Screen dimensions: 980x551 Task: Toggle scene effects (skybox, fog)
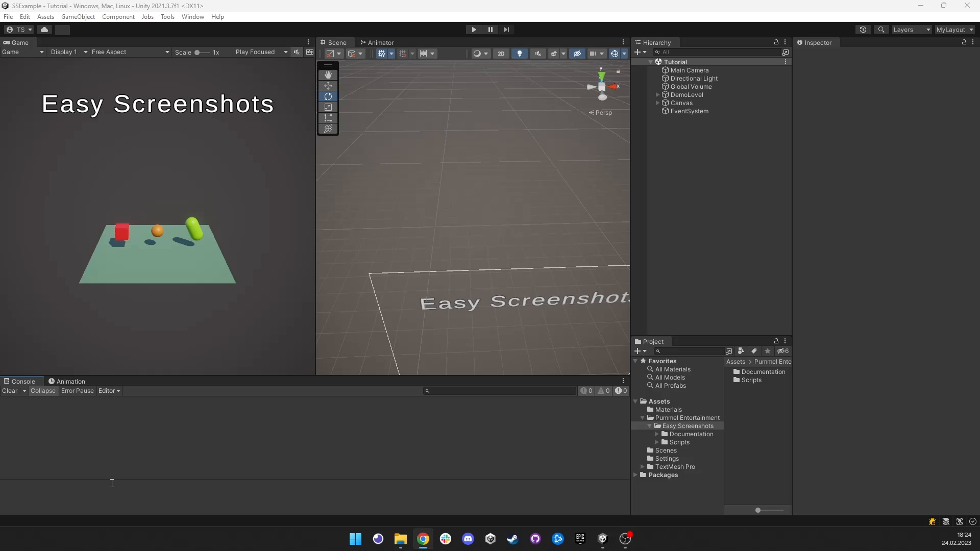(x=553, y=54)
